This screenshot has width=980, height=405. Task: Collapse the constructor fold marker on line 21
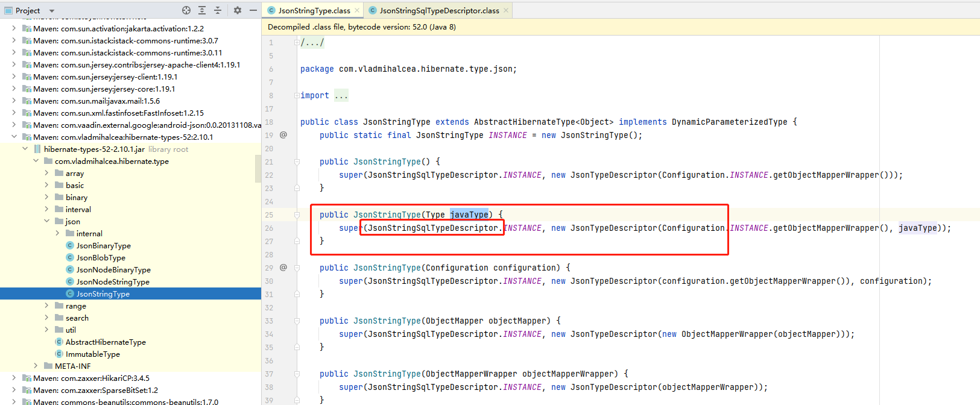[x=297, y=162]
